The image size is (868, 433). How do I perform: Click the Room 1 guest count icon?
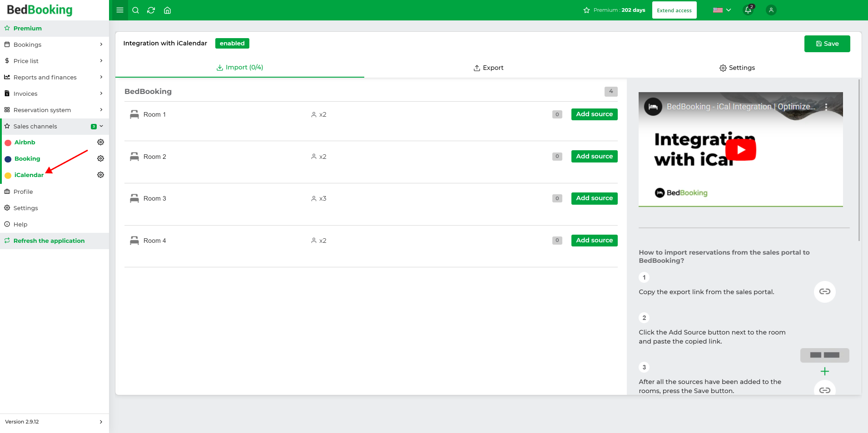point(313,114)
